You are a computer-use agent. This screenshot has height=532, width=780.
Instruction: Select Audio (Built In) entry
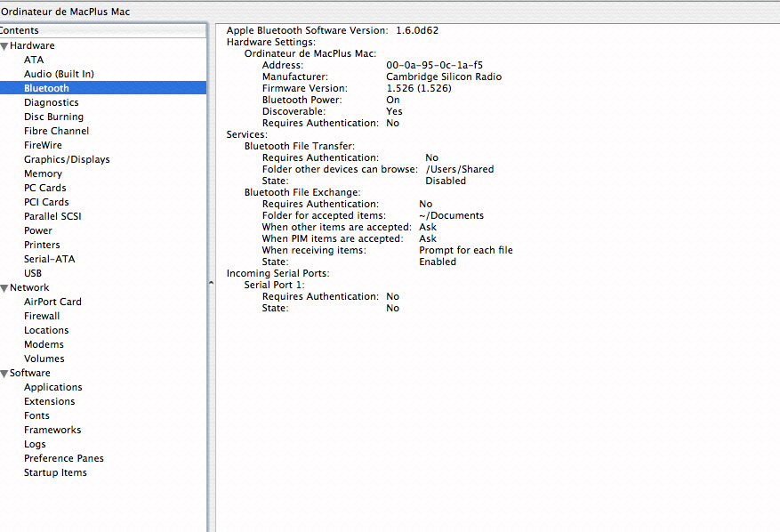[60, 74]
